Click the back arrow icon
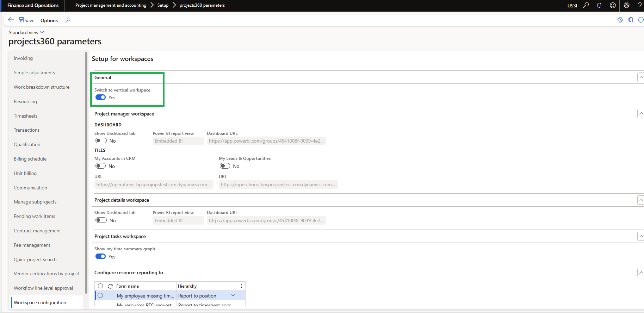Screen dimensions: 644x313 [11, 20]
